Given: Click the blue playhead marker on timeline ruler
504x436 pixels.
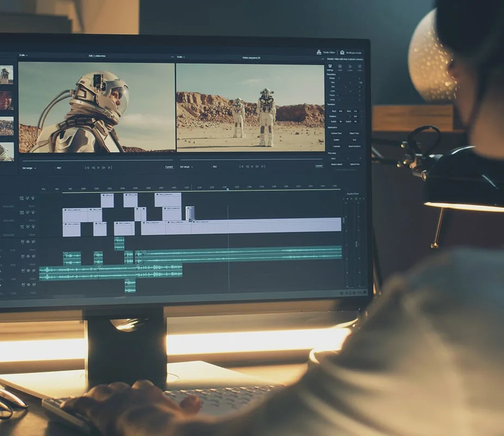Looking at the screenshot, I should pos(228,189).
